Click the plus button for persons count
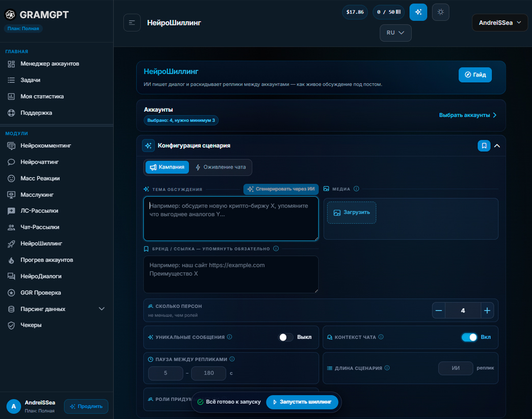 (487, 310)
